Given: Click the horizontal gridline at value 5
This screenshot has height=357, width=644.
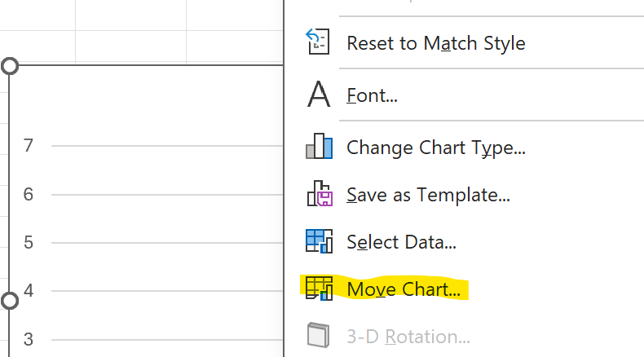Looking at the screenshot, I should click(x=163, y=242).
